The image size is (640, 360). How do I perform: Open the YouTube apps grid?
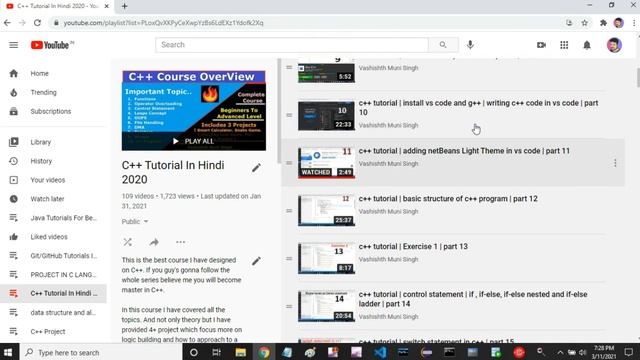(x=564, y=45)
